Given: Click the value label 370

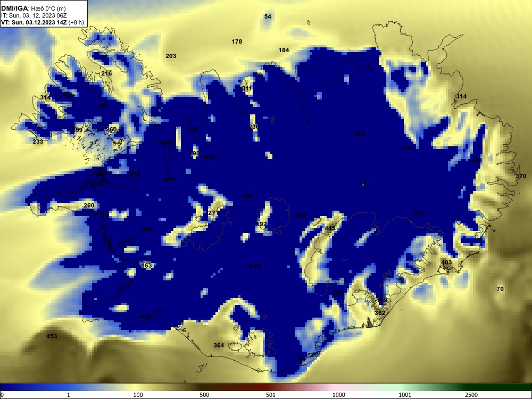Looking at the screenshot, I should click(x=521, y=177).
